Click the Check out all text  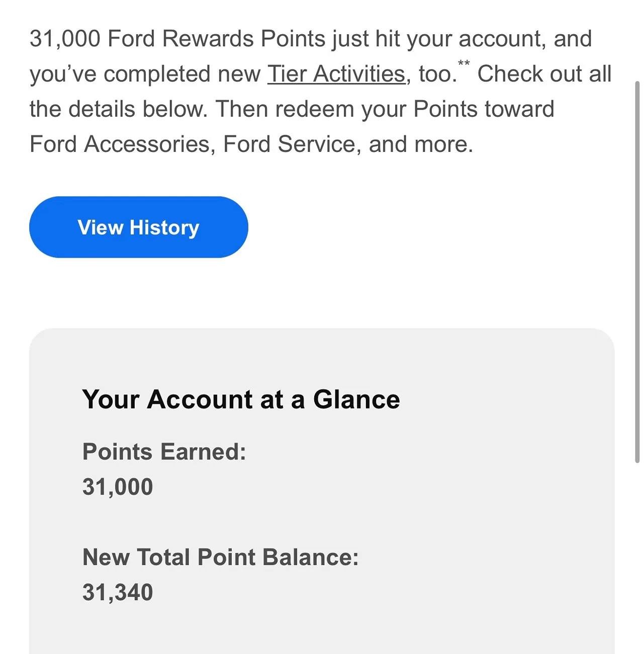coord(544,74)
